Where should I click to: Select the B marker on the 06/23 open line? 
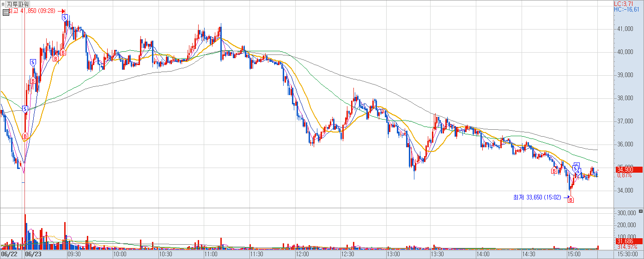coord(25,136)
